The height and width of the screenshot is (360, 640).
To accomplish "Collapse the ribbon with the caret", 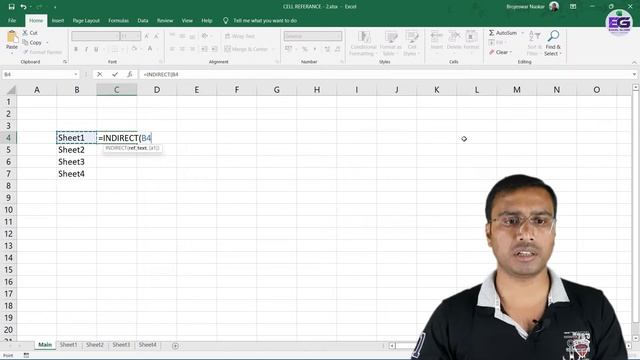I will click(634, 62).
